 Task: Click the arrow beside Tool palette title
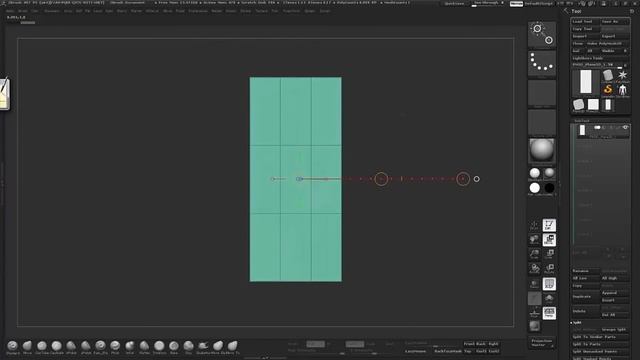tap(566, 11)
